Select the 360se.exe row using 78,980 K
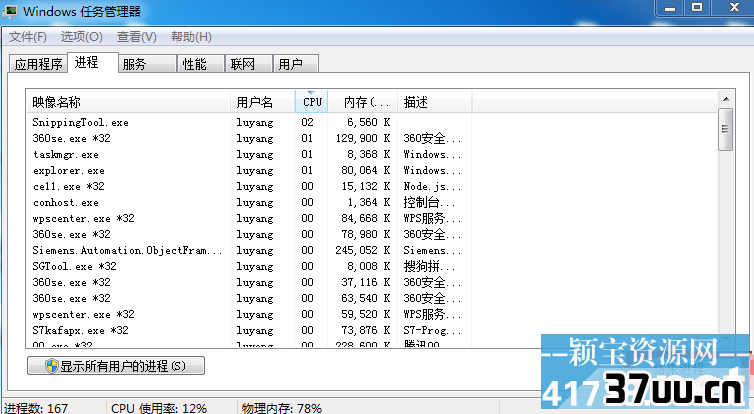Image resolution: width=754 pixels, height=414 pixels. click(249, 234)
